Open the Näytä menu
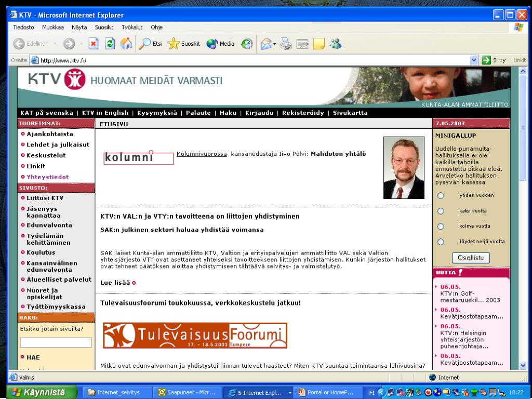 click(79, 28)
